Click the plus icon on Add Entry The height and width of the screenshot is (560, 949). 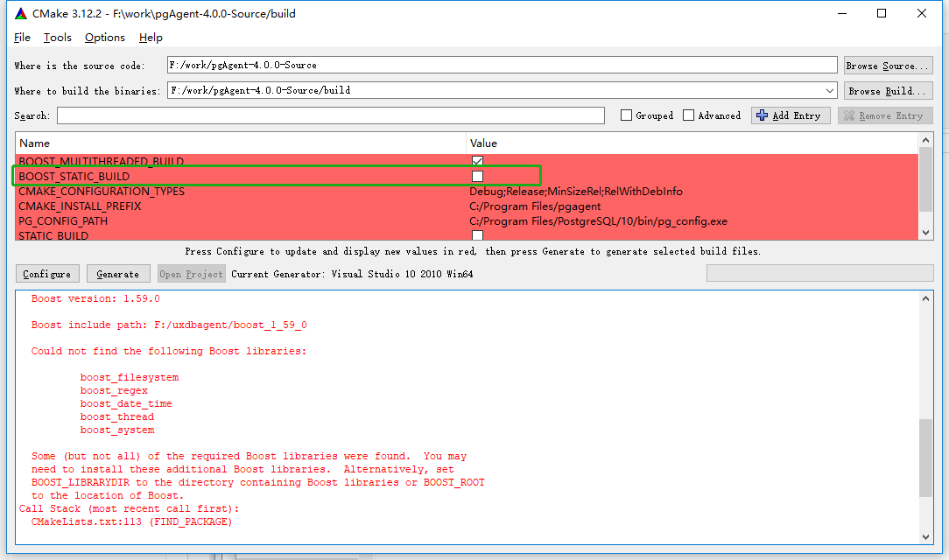[x=762, y=115]
